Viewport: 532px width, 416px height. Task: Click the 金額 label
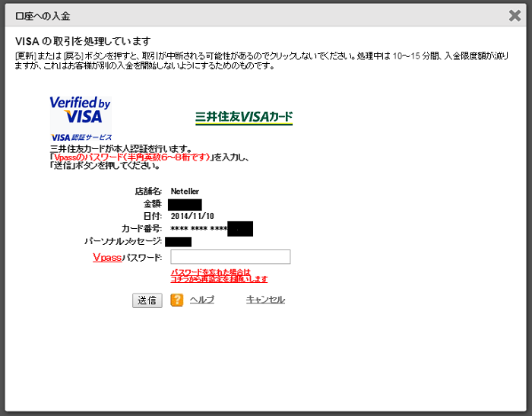[152, 204]
